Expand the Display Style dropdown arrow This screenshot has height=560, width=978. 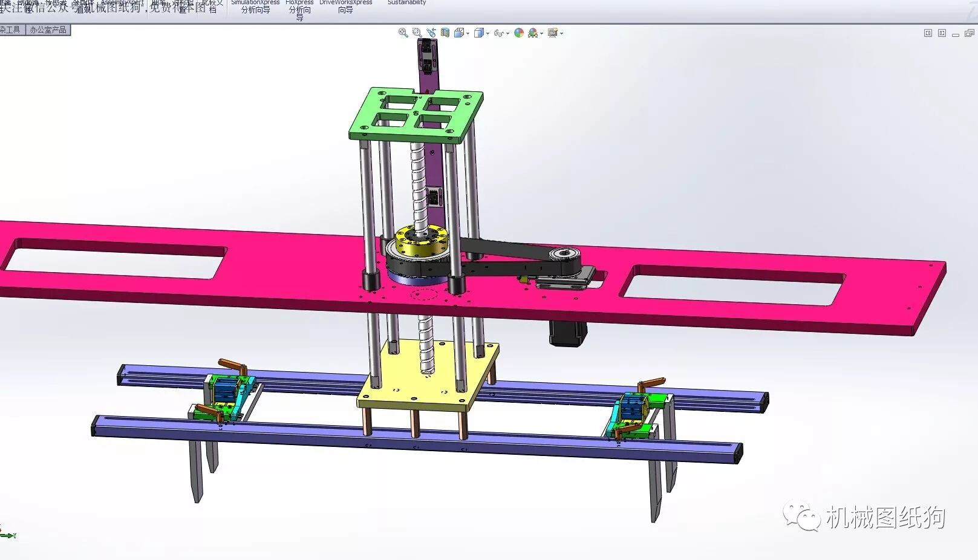click(487, 34)
